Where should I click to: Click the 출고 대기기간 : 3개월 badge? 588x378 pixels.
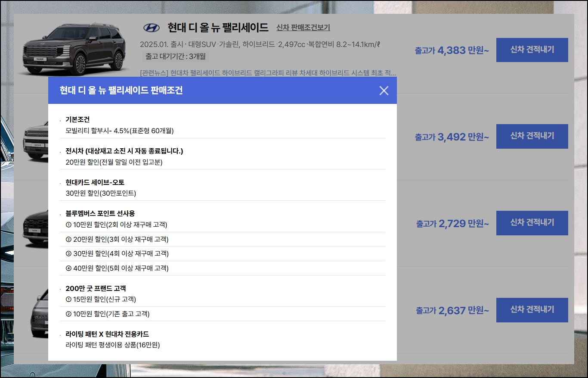coord(175,56)
